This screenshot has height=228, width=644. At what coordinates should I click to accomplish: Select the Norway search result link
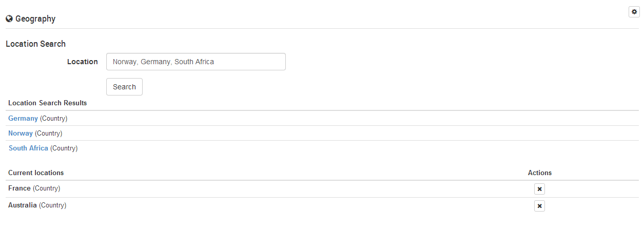(21, 133)
